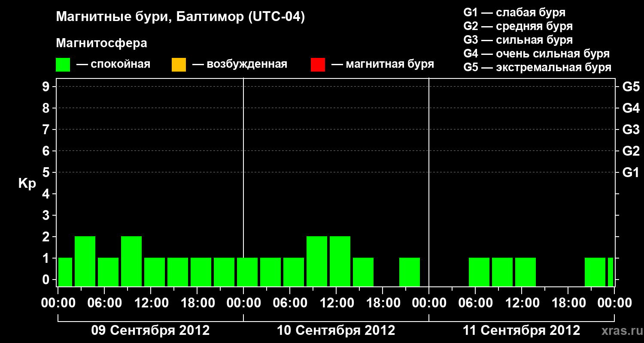Click the bar crossing the 00:00 line into 10 Сентября
Viewport: 644px width, 343px height.
[x=247, y=272]
